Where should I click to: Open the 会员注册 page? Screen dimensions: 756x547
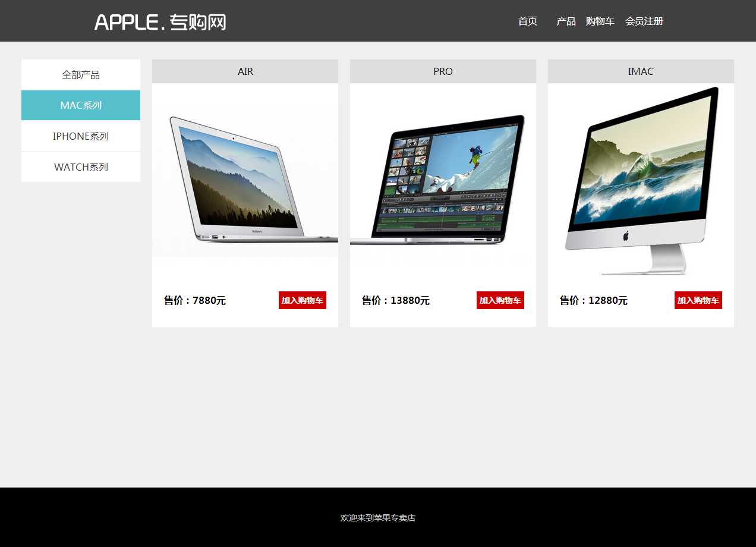coord(644,21)
